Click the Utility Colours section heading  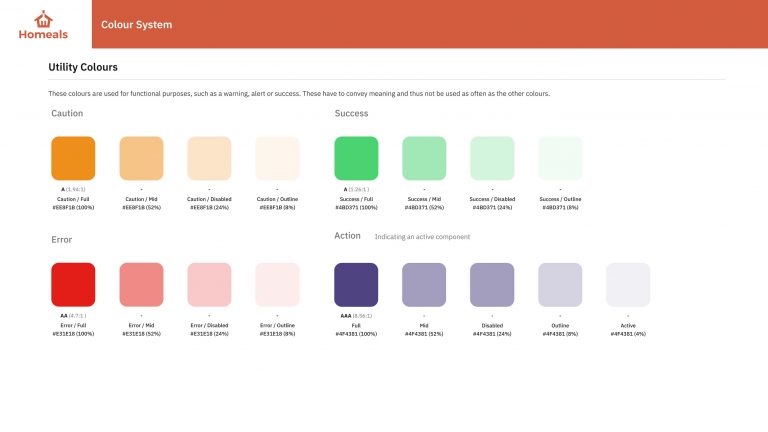click(x=83, y=67)
